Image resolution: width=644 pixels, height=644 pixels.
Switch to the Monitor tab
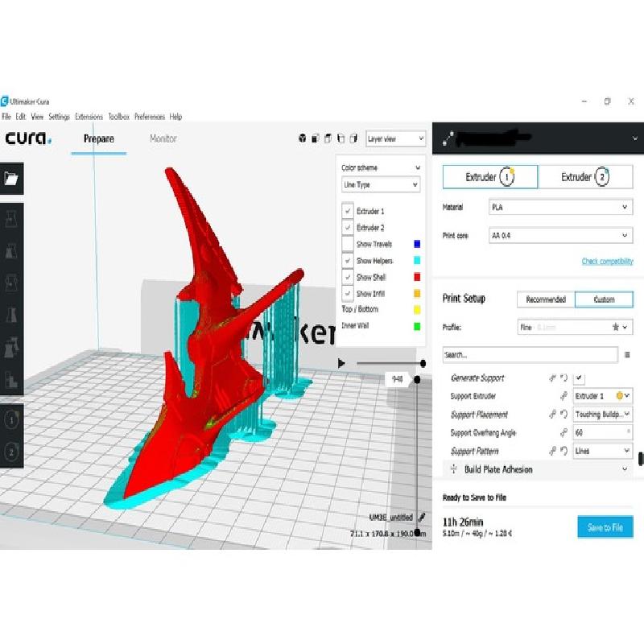pyautogui.click(x=163, y=138)
